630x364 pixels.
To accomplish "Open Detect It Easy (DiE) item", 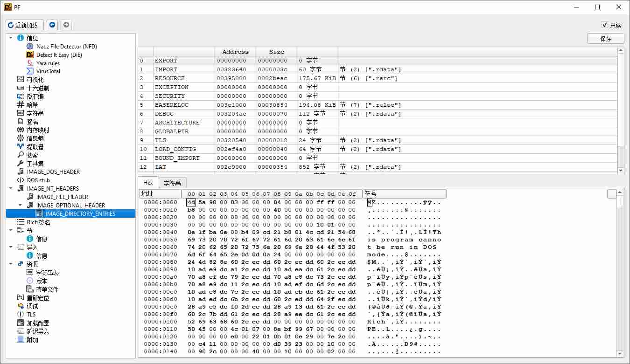I will (x=59, y=55).
